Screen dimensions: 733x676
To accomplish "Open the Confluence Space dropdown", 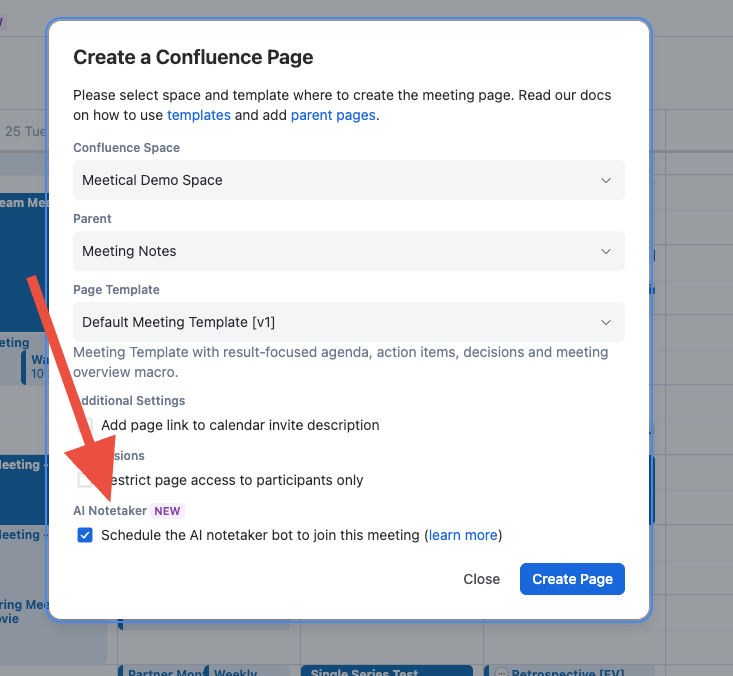I will coord(348,180).
